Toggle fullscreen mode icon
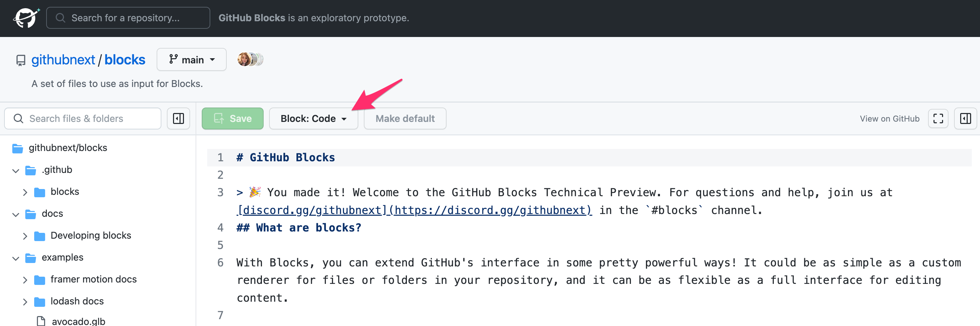Image resolution: width=980 pixels, height=326 pixels. (938, 118)
